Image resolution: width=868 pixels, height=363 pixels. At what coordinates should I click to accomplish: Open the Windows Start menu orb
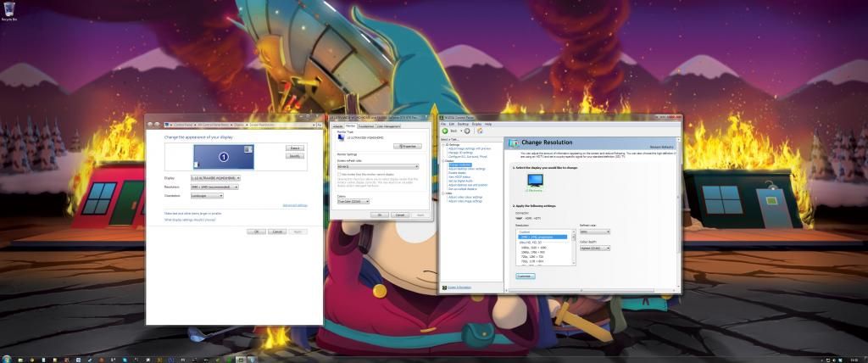[x=6, y=359]
